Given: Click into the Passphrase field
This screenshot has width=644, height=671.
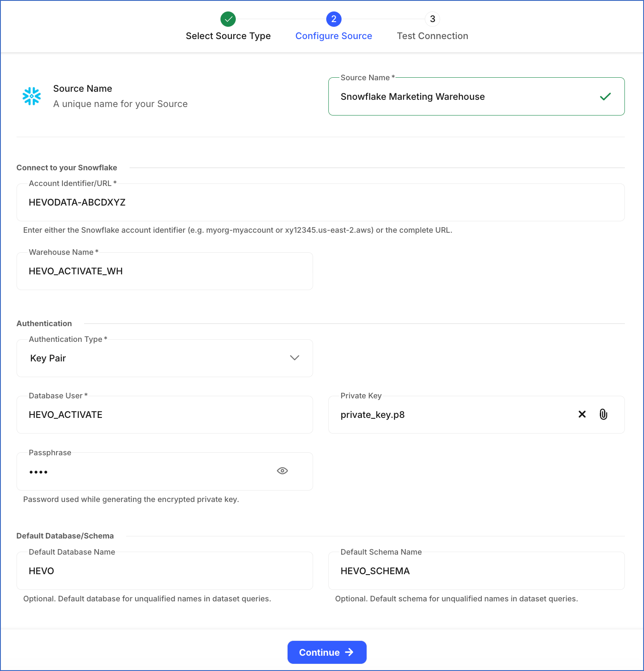Looking at the screenshot, I should (x=165, y=471).
